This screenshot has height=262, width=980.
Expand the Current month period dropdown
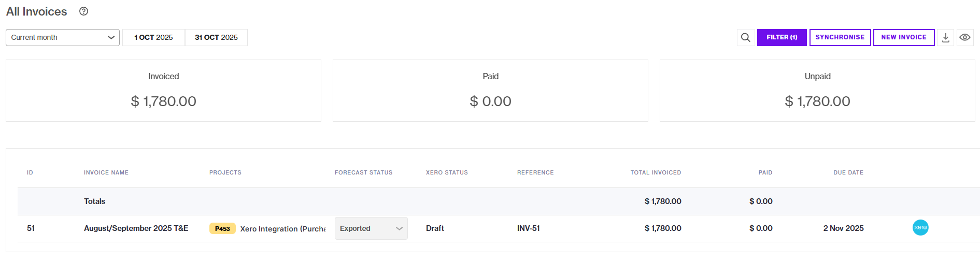63,37
